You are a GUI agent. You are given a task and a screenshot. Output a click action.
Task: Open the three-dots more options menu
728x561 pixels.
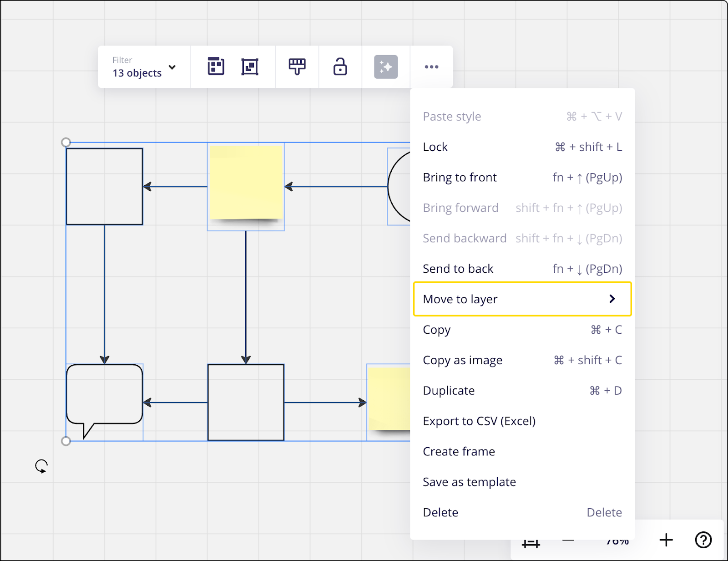pyautogui.click(x=431, y=66)
